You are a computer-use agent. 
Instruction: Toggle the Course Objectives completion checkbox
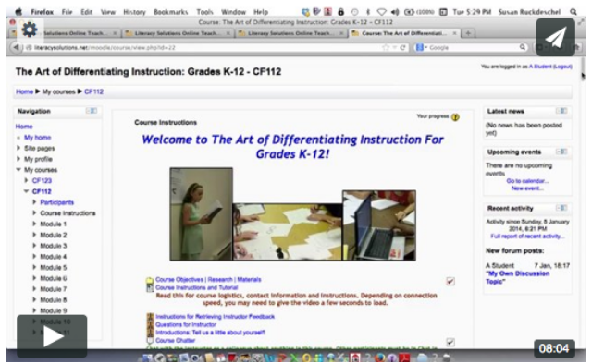coord(450,282)
